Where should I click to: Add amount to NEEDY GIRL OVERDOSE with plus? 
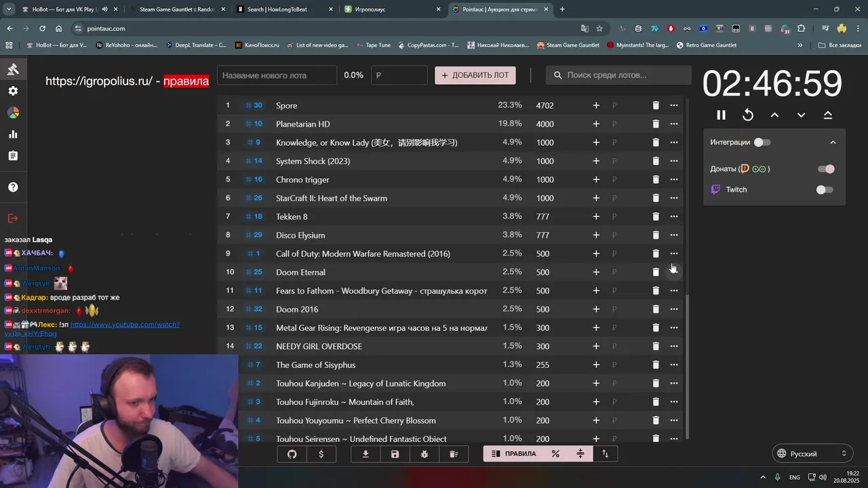596,346
